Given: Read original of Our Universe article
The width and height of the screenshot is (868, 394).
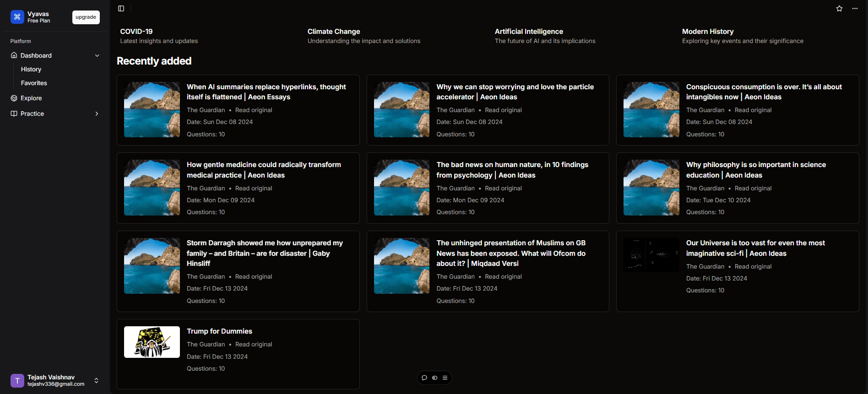Looking at the screenshot, I should (753, 266).
